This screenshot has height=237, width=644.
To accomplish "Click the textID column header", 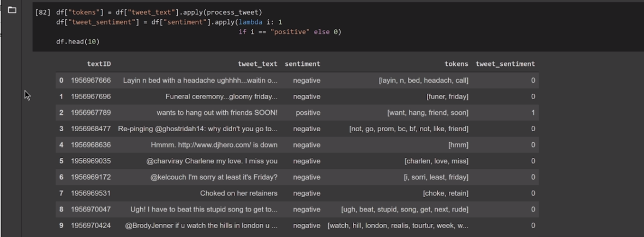I will point(99,64).
